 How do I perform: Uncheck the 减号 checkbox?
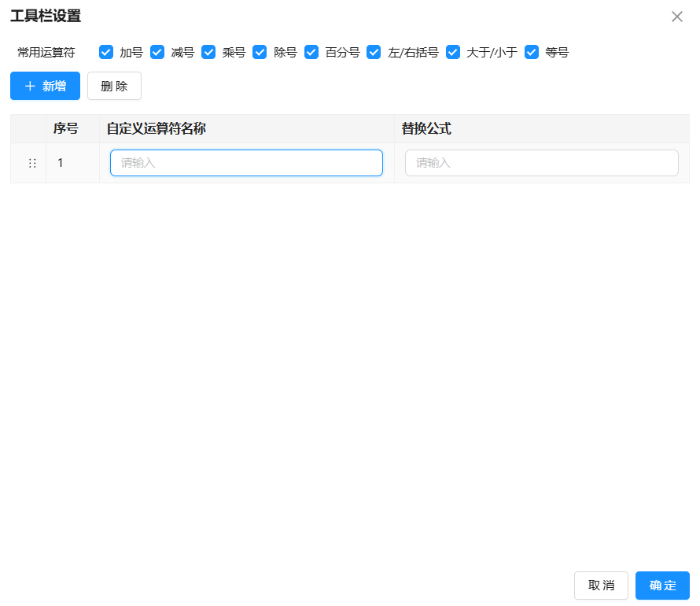pyautogui.click(x=157, y=52)
